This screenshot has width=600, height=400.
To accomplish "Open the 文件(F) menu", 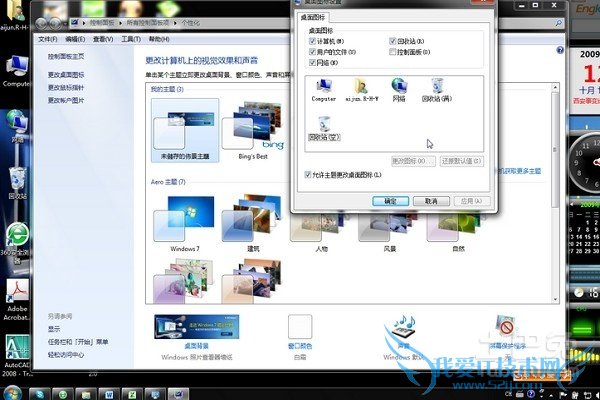I will click(x=48, y=39).
